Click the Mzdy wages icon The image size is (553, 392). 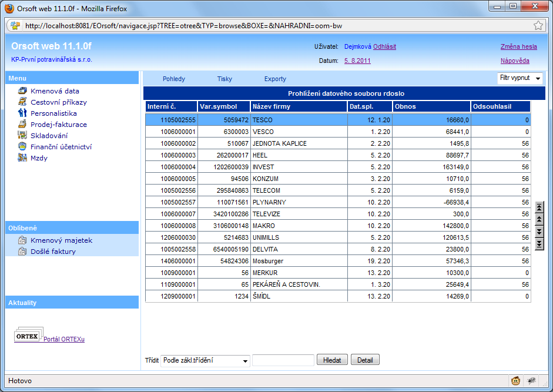tap(22, 158)
